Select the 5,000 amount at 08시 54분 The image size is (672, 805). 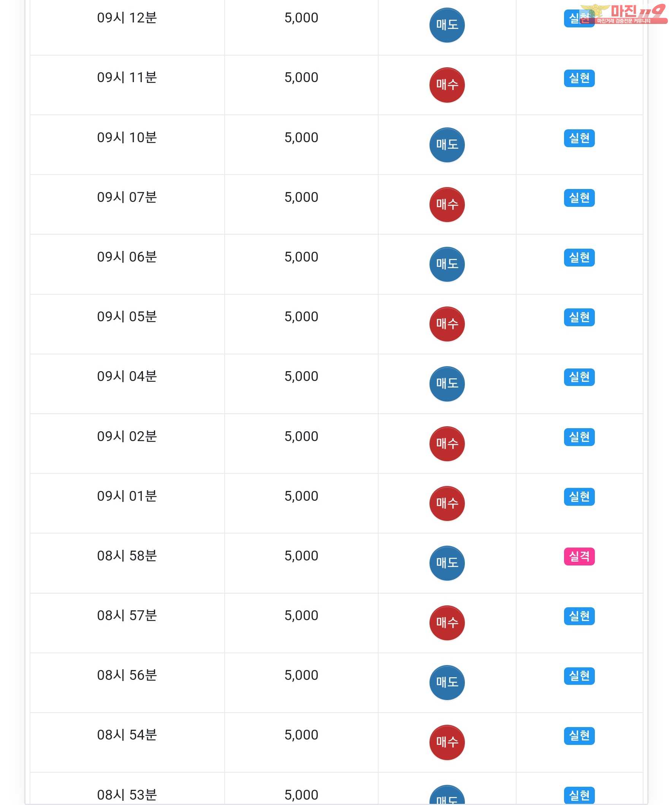tap(301, 735)
